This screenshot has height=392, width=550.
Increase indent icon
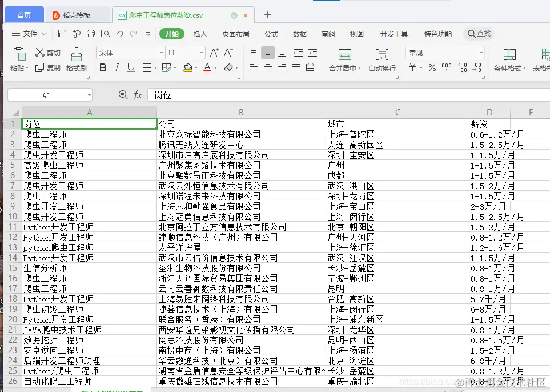[x=312, y=53]
